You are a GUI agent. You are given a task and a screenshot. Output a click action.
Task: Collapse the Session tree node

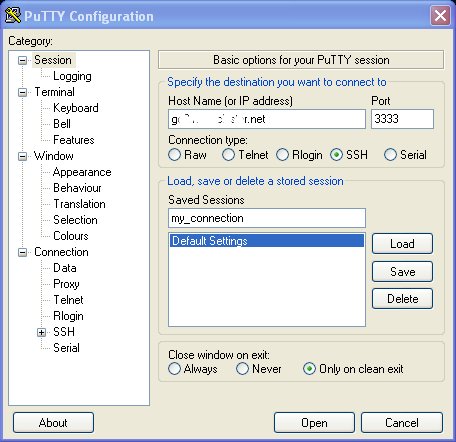22,60
